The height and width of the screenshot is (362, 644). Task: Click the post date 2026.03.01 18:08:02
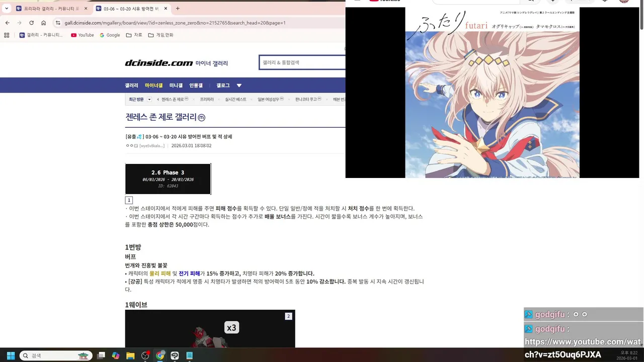[191, 146]
